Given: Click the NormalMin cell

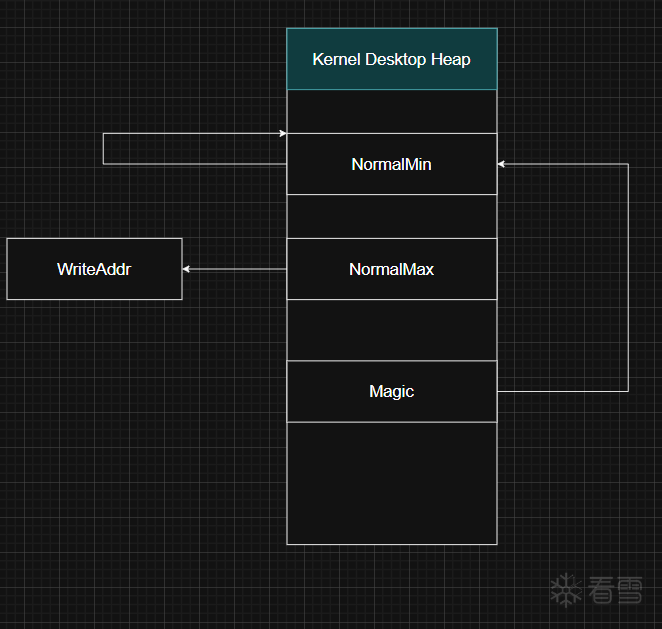Looking at the screenshot, I should (391, 164).
